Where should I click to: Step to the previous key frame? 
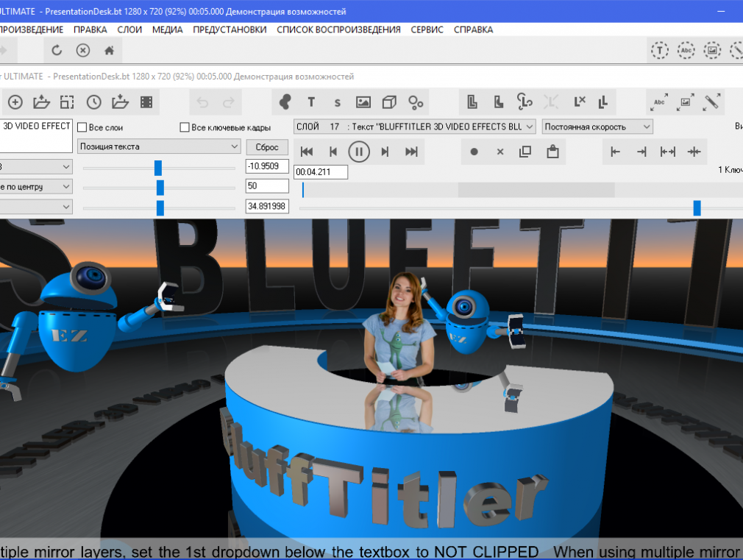coord(333,152)
